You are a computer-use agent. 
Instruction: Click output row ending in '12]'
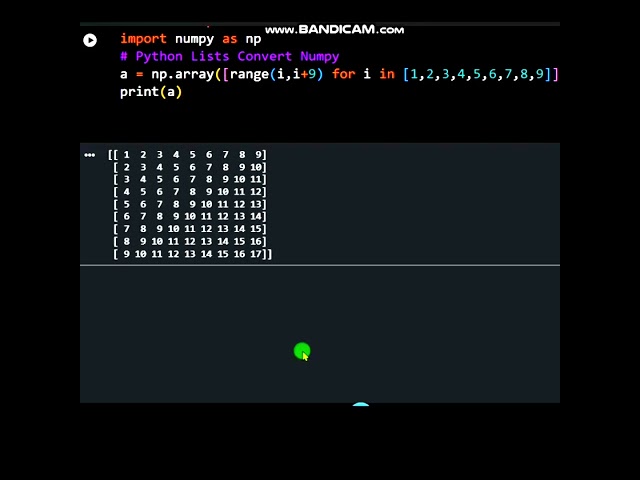tap(190, 192)
